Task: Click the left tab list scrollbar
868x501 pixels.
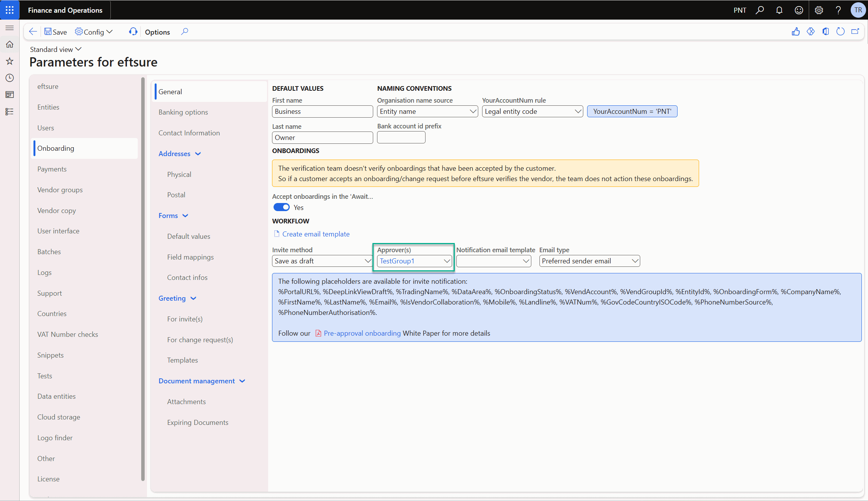Action: pyautogui.click(x=143, y=279)
